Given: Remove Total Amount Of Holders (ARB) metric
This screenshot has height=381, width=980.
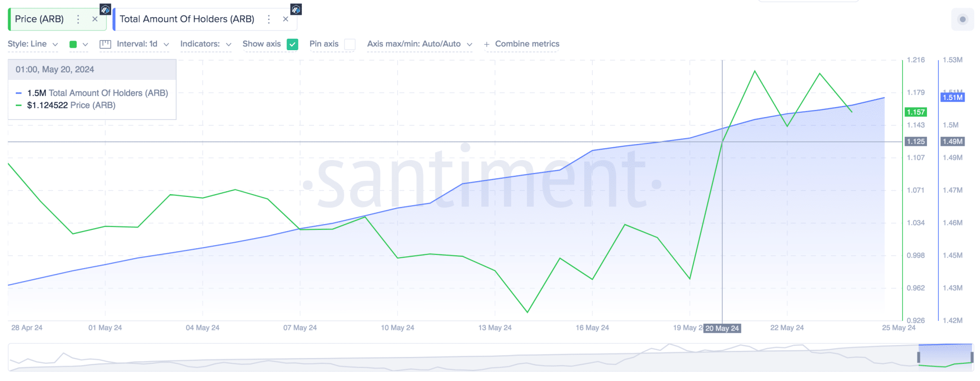Looking at the screenshot, I should 286,19.
